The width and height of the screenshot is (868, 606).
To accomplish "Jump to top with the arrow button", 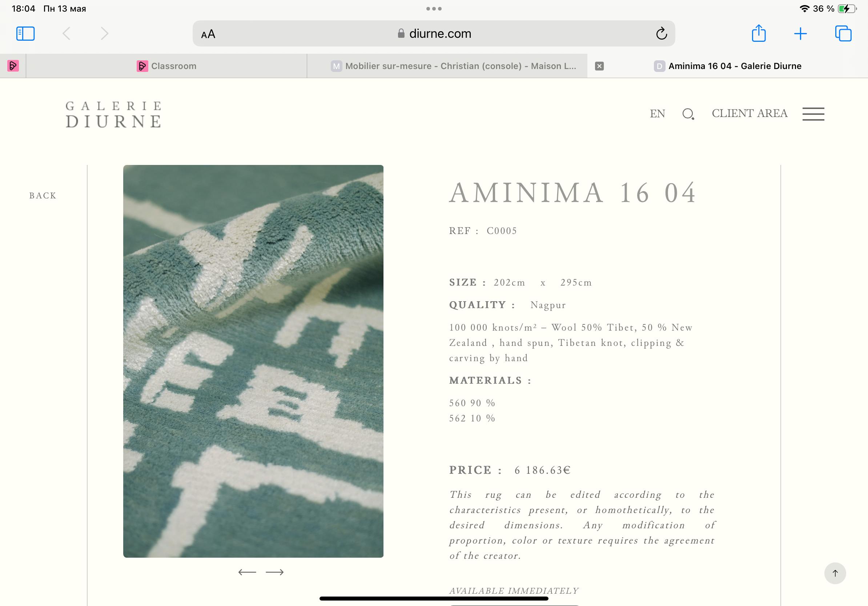I will 835,573.
